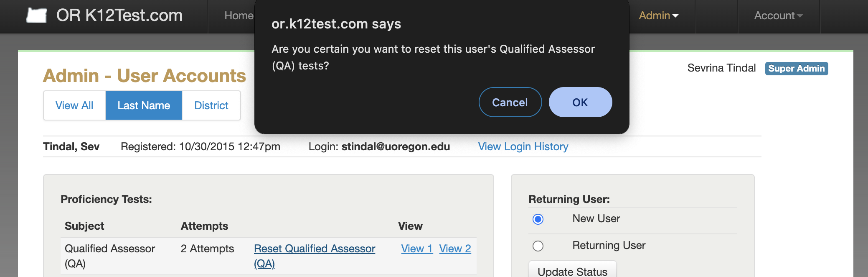Go to Home in navigation bar

(239, 15)
